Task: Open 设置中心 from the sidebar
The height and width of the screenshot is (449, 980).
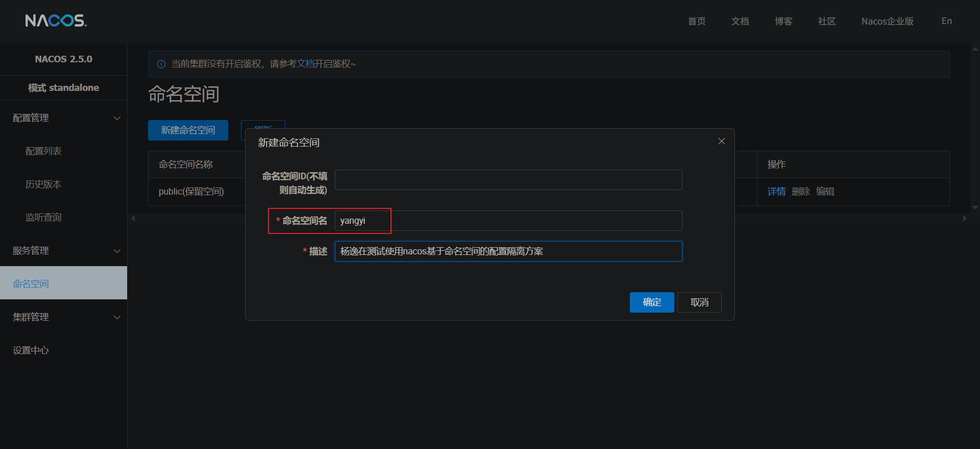Action: coord(31,350)
